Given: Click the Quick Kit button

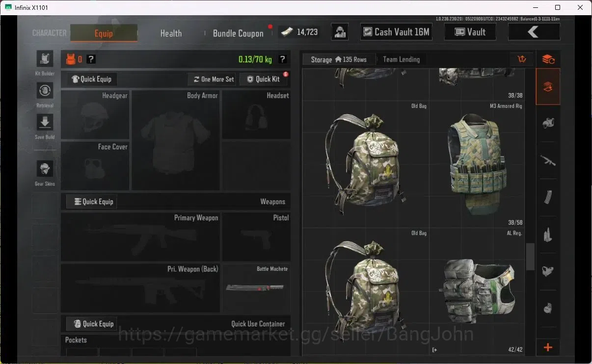Looking at the screenshot, I should 264,79.
